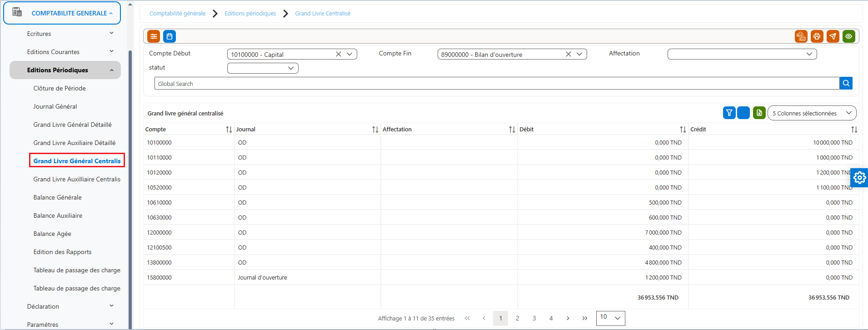Click the multiple printers batch print icon
868x330 pixels.
801,36
